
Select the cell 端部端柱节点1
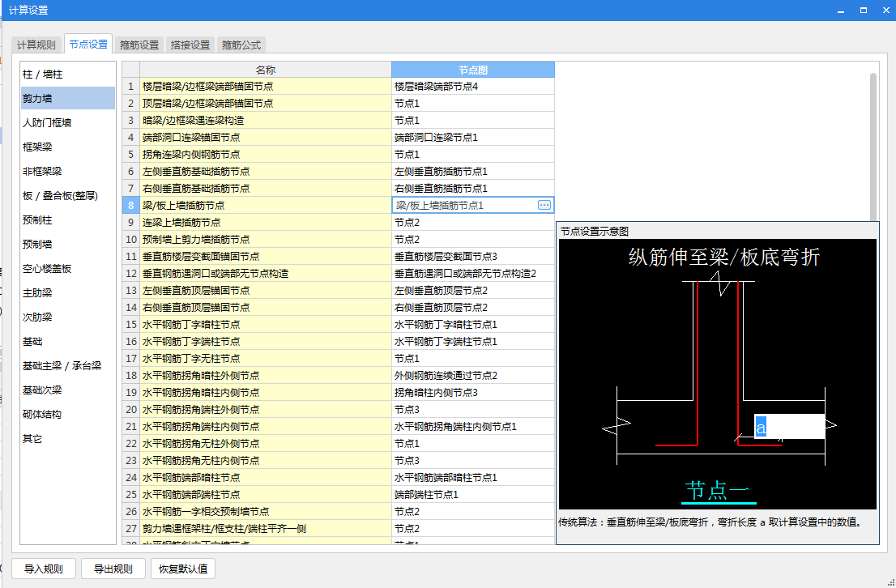click(473, 494)
